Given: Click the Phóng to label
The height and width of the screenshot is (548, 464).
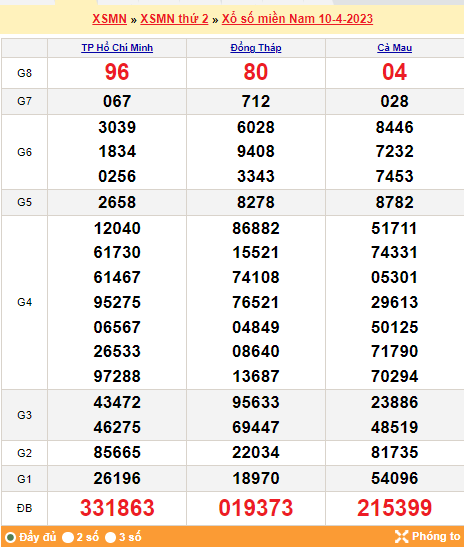Looking at the screenshot, I should [x=436, y=536].
